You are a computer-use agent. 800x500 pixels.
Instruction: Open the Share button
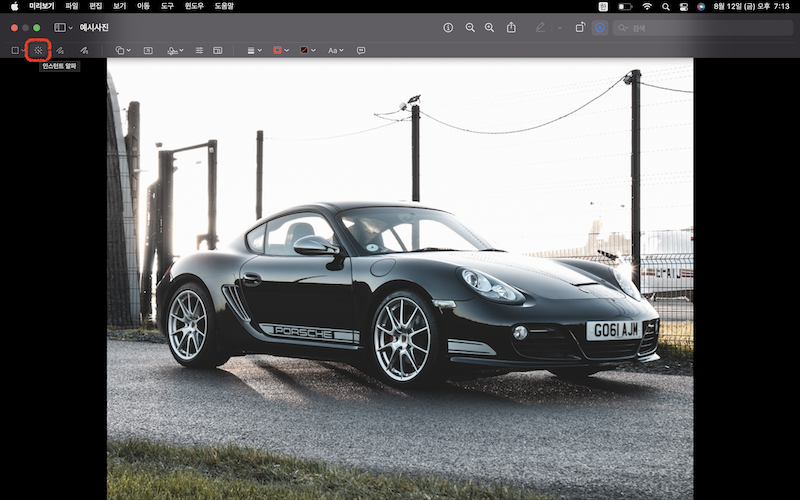click(511, 28)
